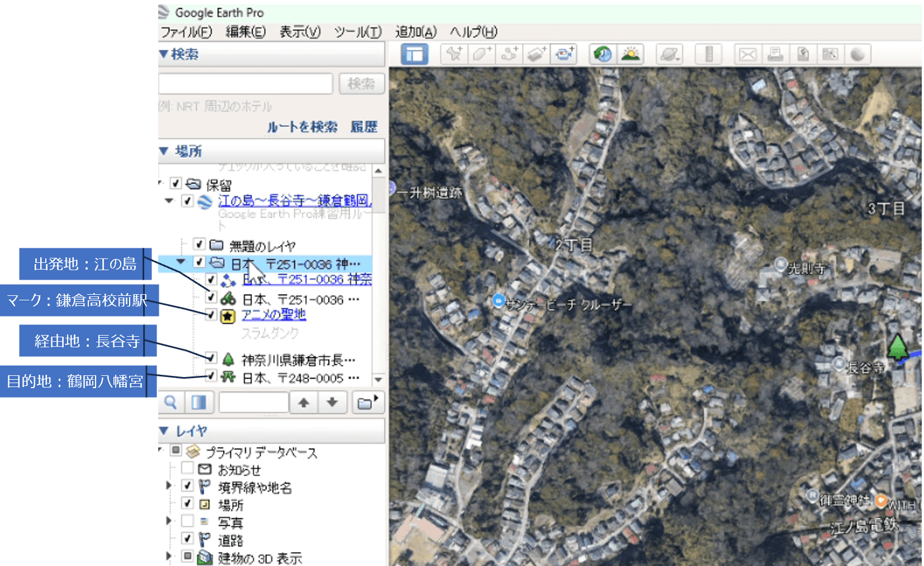Open the 表示(V) menu
The image size is (924, 566).
pos(300,32)
